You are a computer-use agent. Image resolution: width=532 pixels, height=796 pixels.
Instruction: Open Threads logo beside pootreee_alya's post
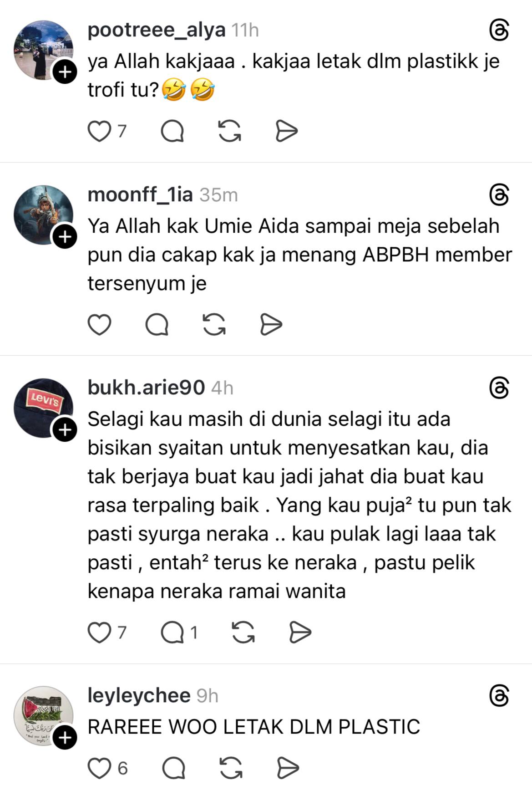499,31
